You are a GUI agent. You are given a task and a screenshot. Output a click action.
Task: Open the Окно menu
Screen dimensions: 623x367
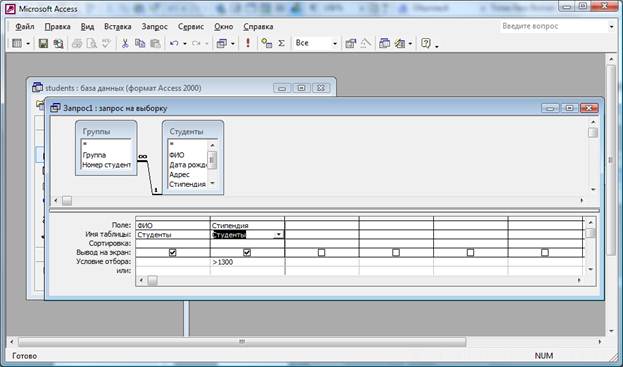coord(223,27)
